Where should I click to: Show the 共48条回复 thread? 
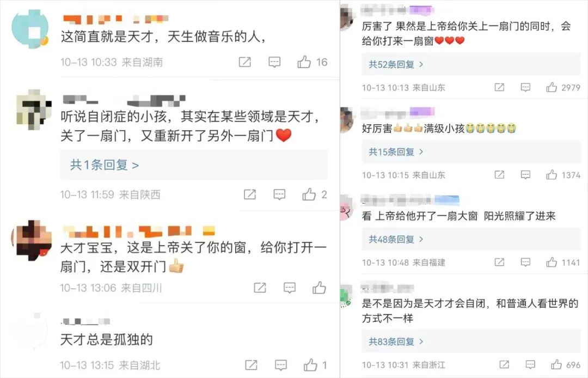pos(396,239)
